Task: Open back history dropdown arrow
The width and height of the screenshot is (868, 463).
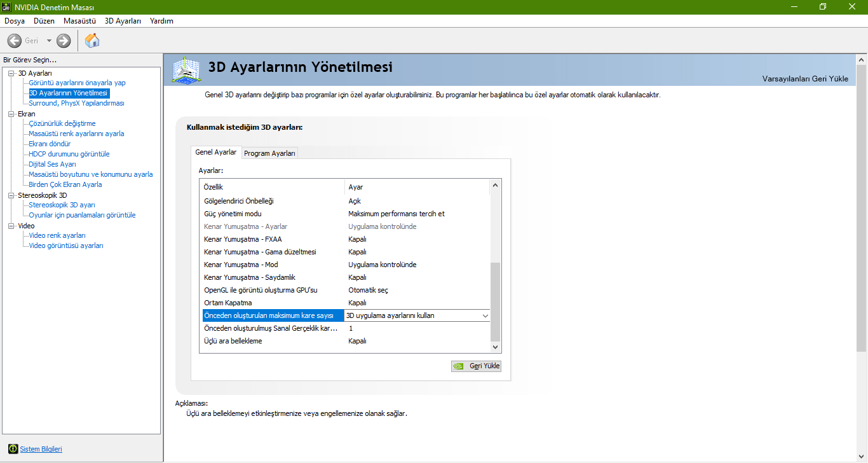Action: pyautogui.click(x=49, y=41)
